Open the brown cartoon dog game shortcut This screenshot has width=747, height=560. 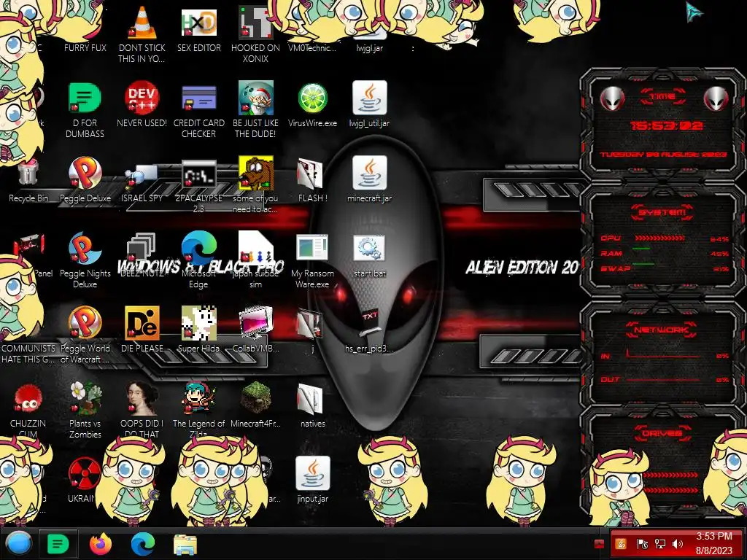pos(255,173)
